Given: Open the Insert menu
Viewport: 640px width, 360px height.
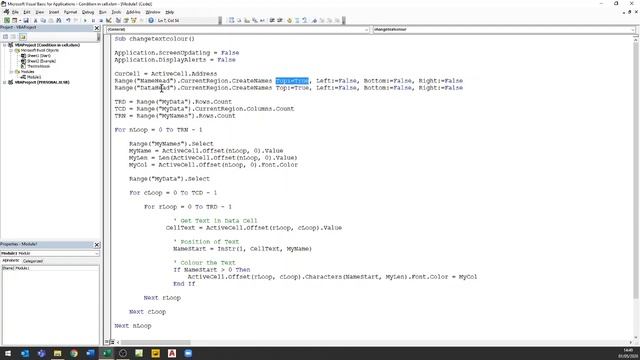Looking at the screenshot, I should coord(54,12).
